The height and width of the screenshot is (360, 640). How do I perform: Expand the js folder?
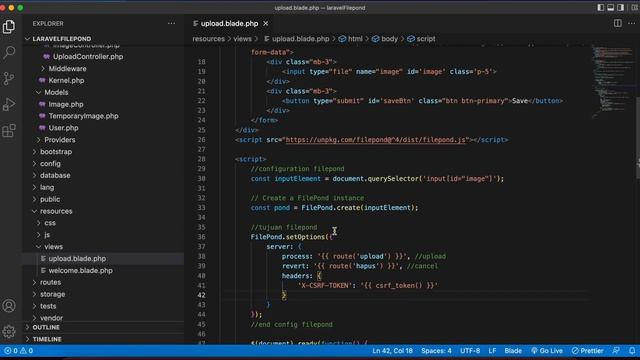click(x=47, y=235)
